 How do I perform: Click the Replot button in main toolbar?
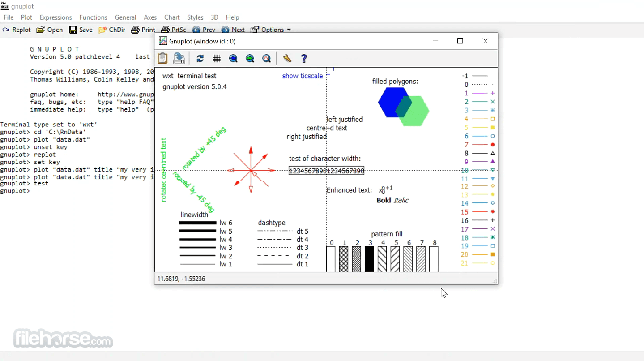click(x=17, y=30)
